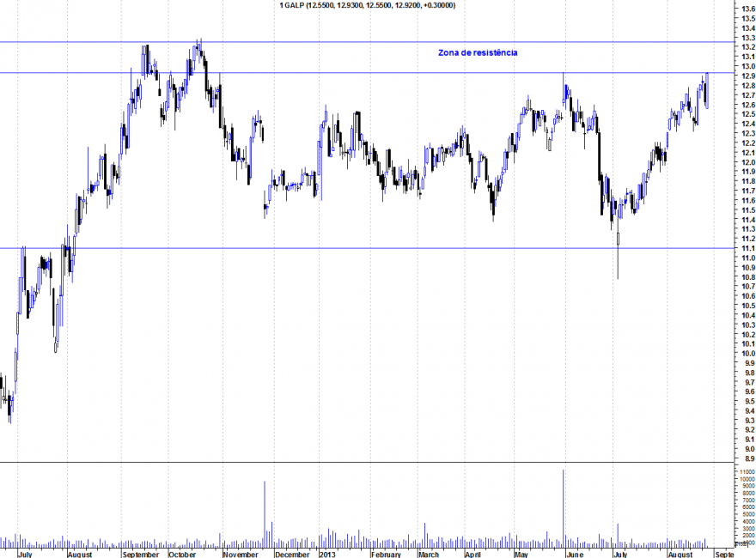Click the 9.5 price axis label
756x558 pixels.
click(748, 401)
